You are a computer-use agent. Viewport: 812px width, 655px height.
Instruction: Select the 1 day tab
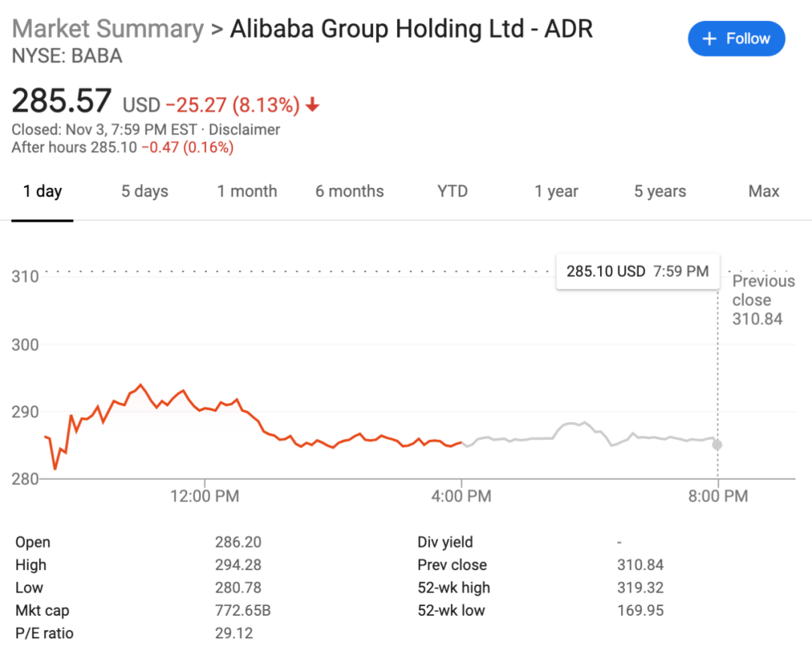click(42, 191)
